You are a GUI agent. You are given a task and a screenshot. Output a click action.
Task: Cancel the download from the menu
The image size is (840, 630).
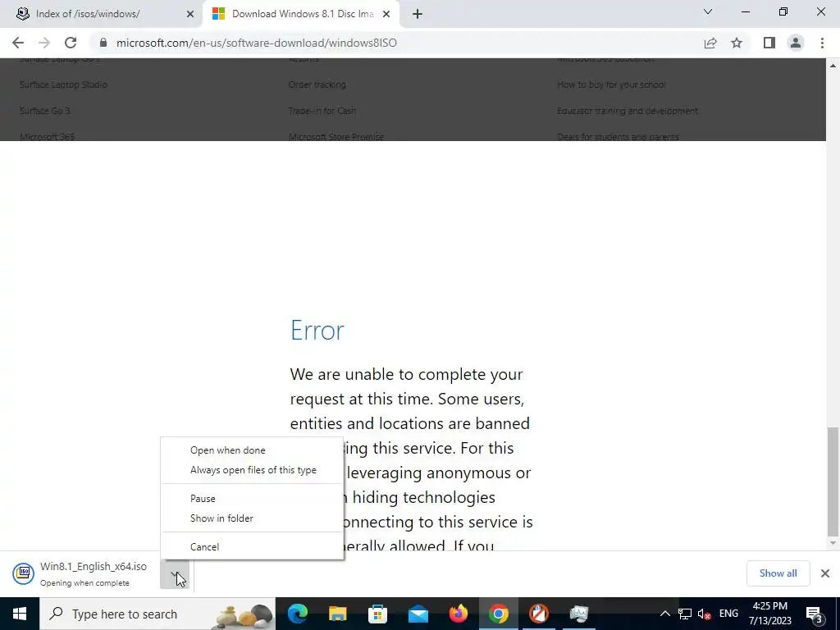pyautogui.click(x=204, y=547)
